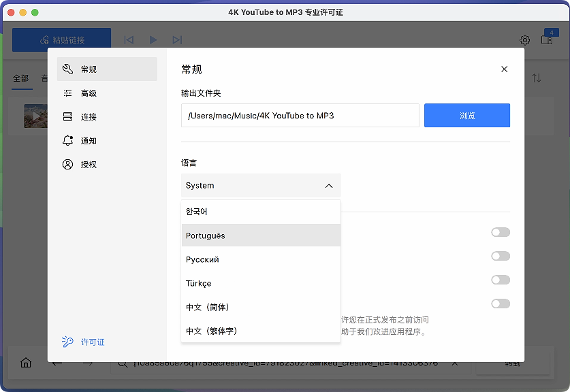Toggle the third switch in settings
The height and width of the screenshot is (392, 570).
pyautogui.click(x=501, y=280)
